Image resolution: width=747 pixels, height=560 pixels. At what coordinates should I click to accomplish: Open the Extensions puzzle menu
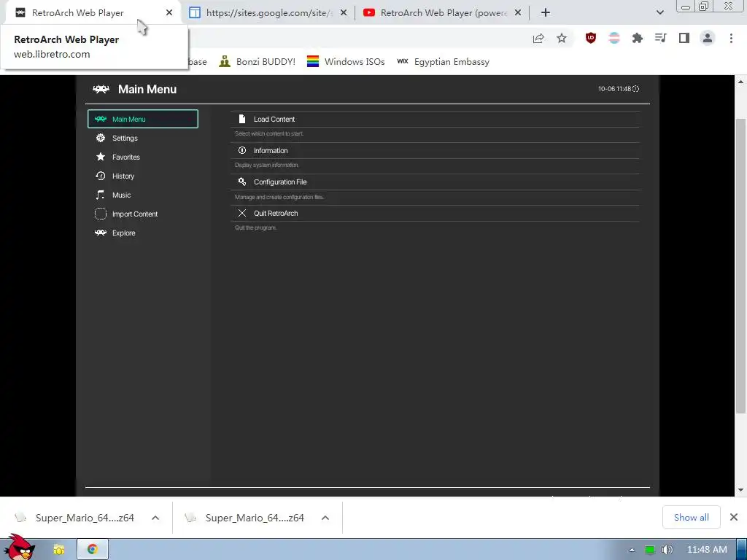tap(638, 38)
